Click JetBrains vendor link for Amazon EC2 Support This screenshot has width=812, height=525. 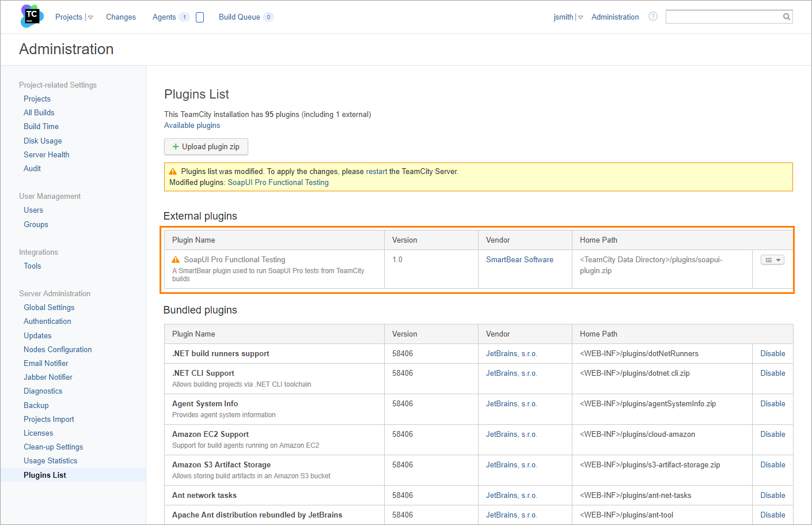click(511, 434)
